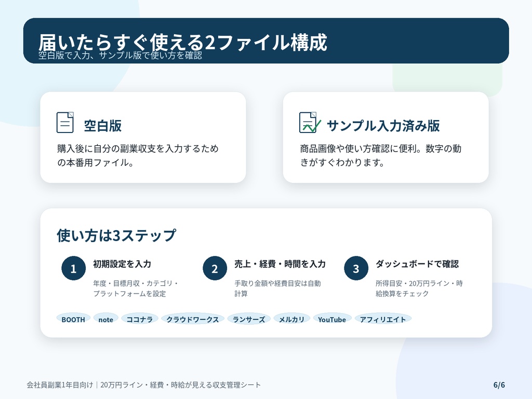Click text 手取り金額や経費目安は自動計算
This screenshot has height=399, width=532.
(x=277, y=288)
